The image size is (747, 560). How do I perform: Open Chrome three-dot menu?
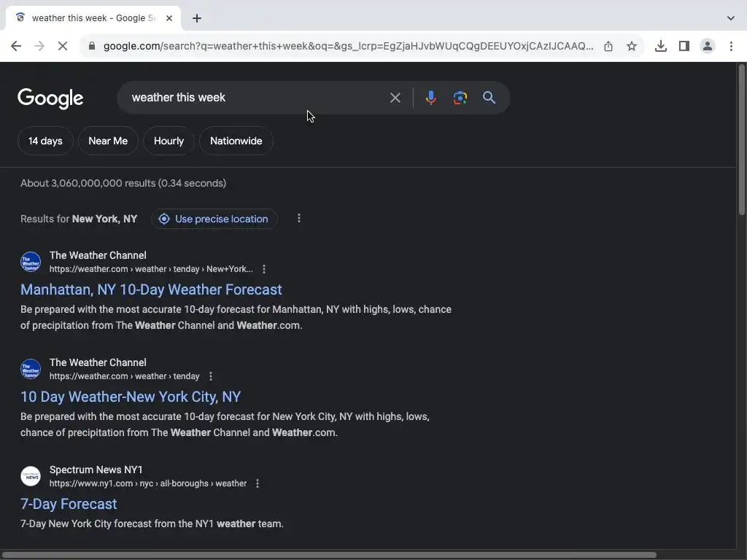[731, 46]
